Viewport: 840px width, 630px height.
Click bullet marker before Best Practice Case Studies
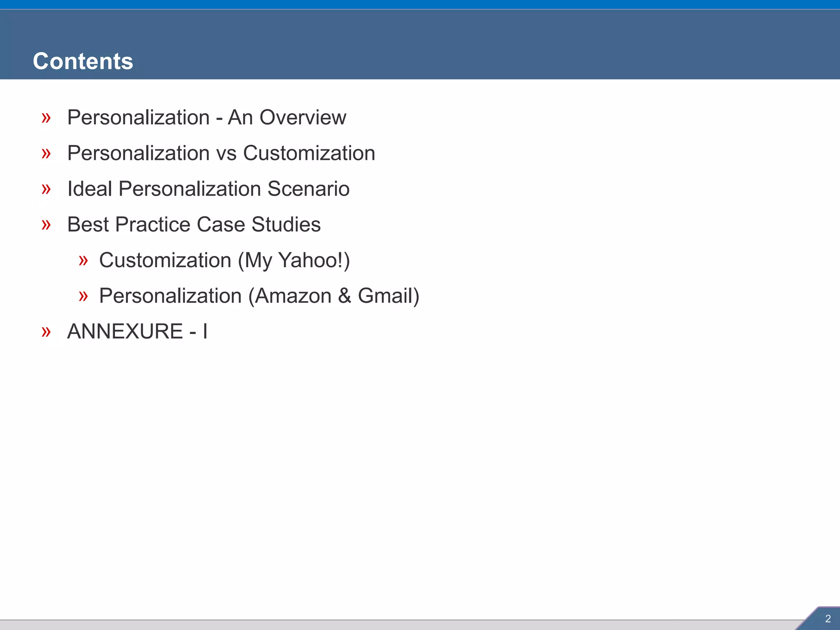46,225
